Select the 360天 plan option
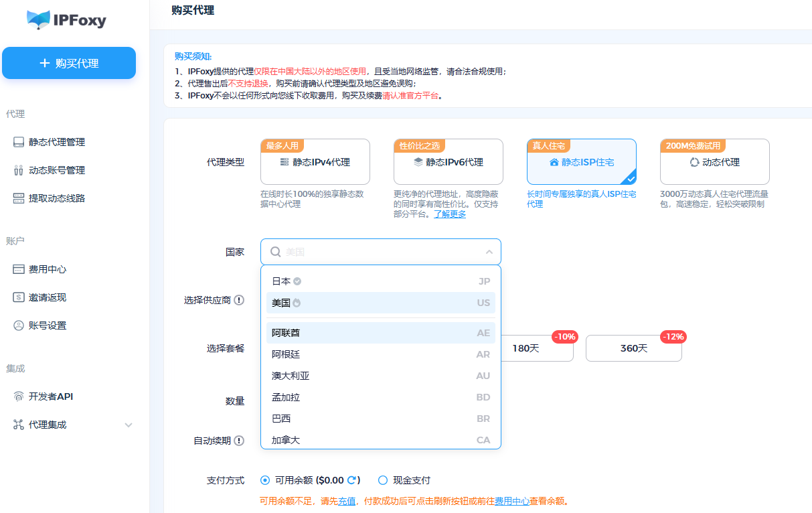 pos(633,348)
